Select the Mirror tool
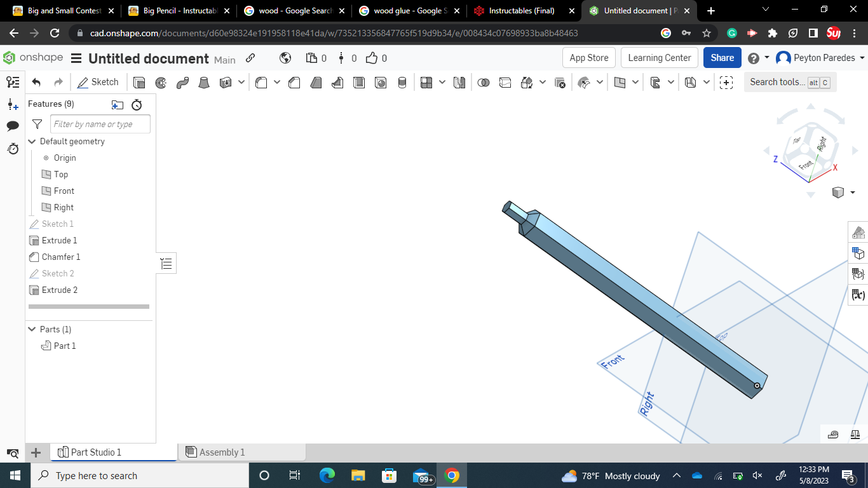Viewport: 868px width, 488px height. (x=459, y=82)
